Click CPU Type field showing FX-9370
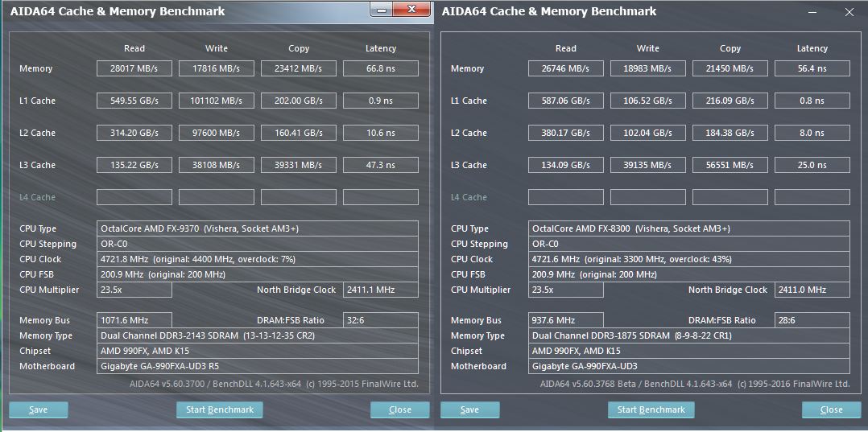This screenshot has height=432, width=868. coord(258,228)
